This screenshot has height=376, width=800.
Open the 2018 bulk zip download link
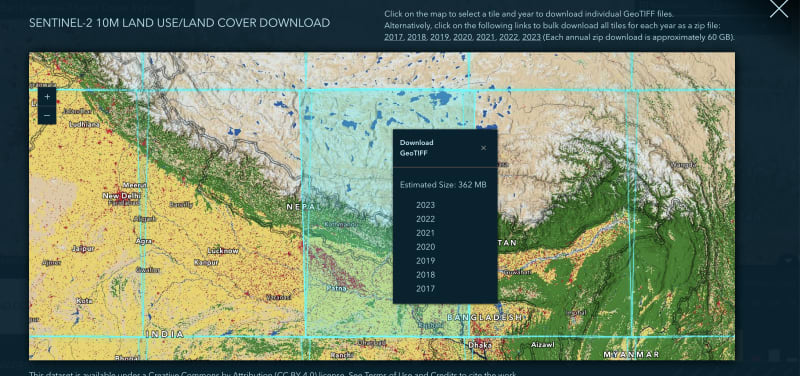pos(417,37)
